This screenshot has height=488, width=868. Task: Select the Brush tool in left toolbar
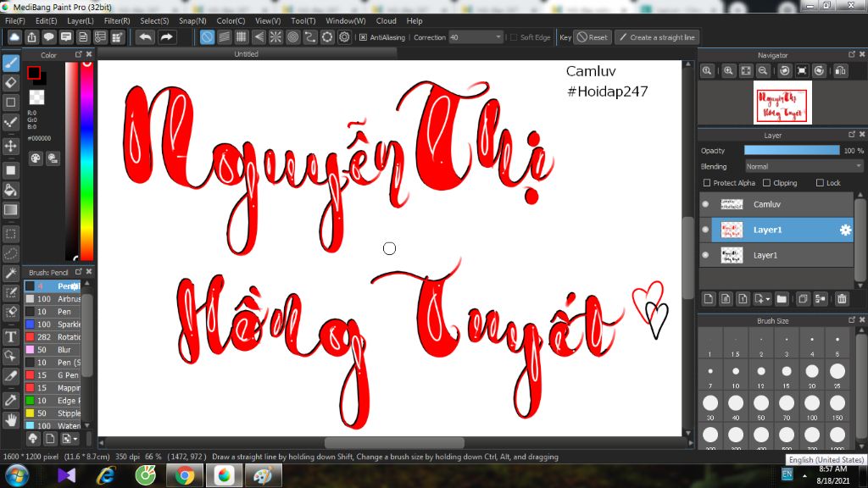coord(10,63)
